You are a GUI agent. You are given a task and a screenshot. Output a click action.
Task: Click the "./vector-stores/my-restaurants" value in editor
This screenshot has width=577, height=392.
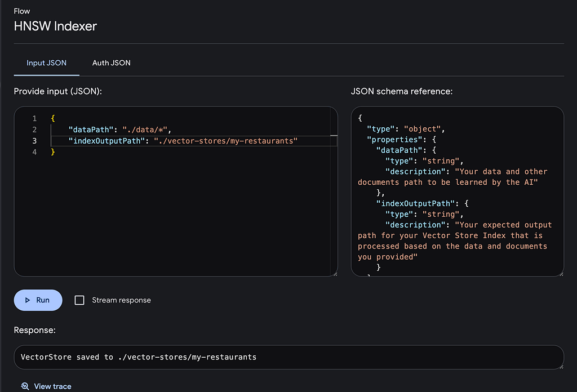click(x=225, y=141)
